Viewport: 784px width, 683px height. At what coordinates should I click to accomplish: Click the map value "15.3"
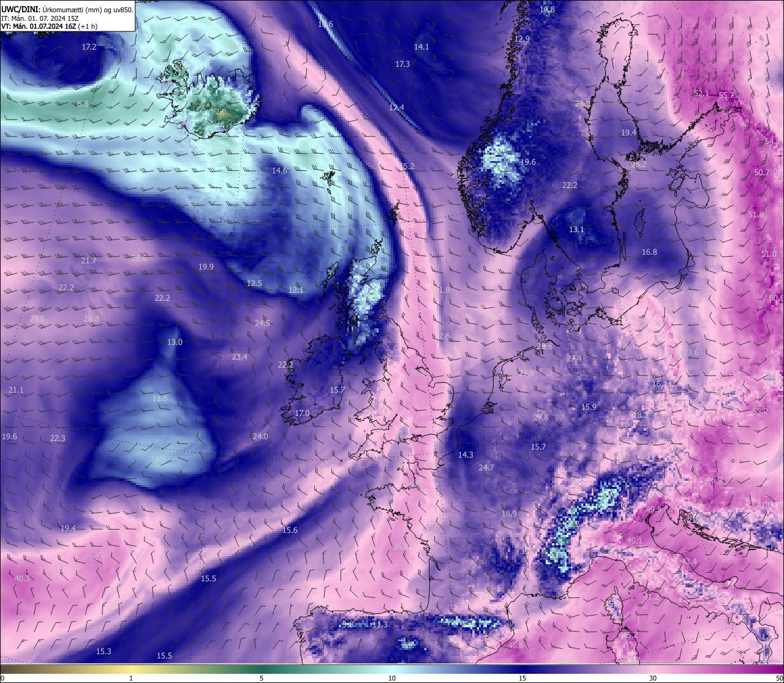click(104, 652)
